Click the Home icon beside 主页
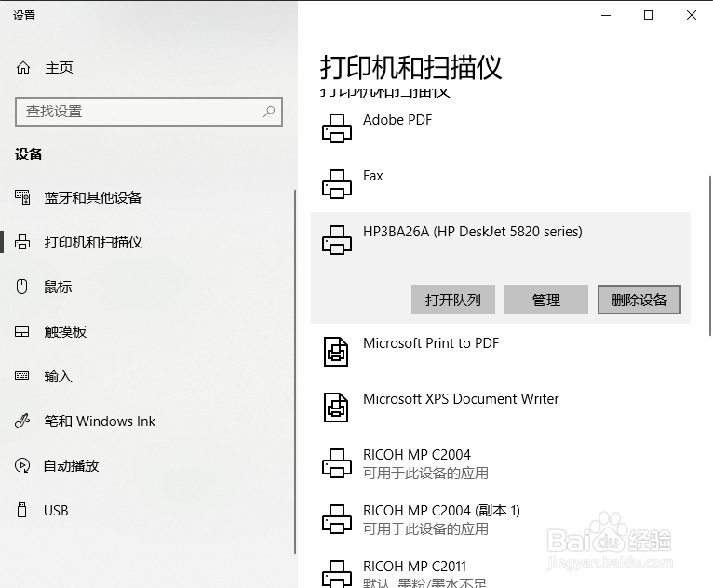This screenshot has width=713, height=588. [23, 68]
